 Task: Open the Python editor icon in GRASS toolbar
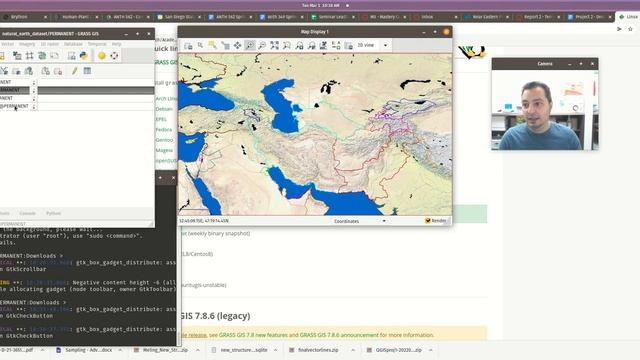click(x=84, y=56)
